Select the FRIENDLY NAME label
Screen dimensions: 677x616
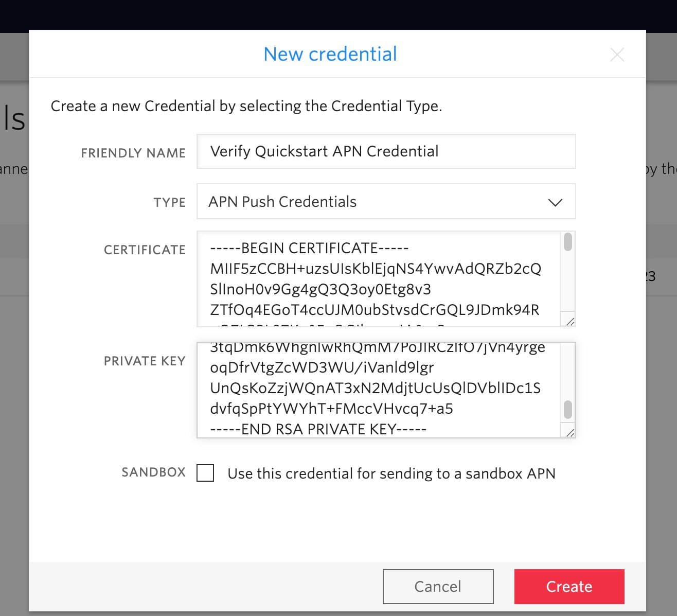(x=133, y=152)
